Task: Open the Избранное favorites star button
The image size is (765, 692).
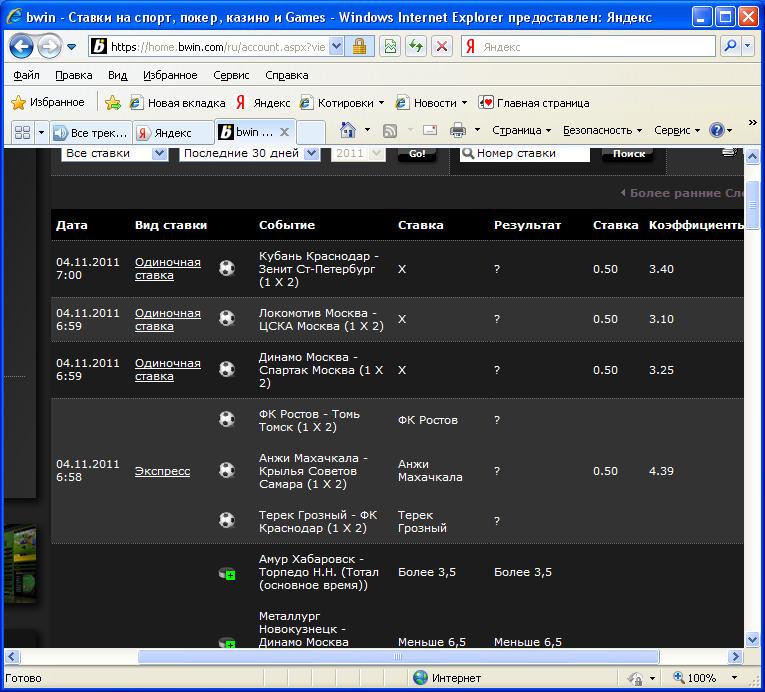Action: pyautogui.click(x=47, y=102)
